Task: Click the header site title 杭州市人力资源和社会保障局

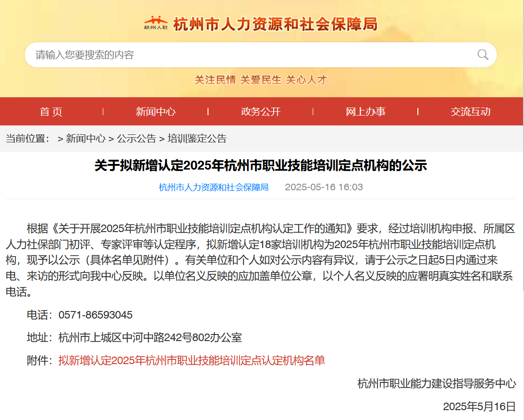Action: [275, 23]
